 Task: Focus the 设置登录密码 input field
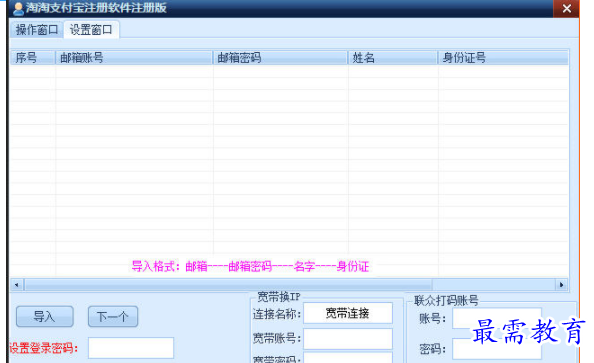tap(131, 348)
